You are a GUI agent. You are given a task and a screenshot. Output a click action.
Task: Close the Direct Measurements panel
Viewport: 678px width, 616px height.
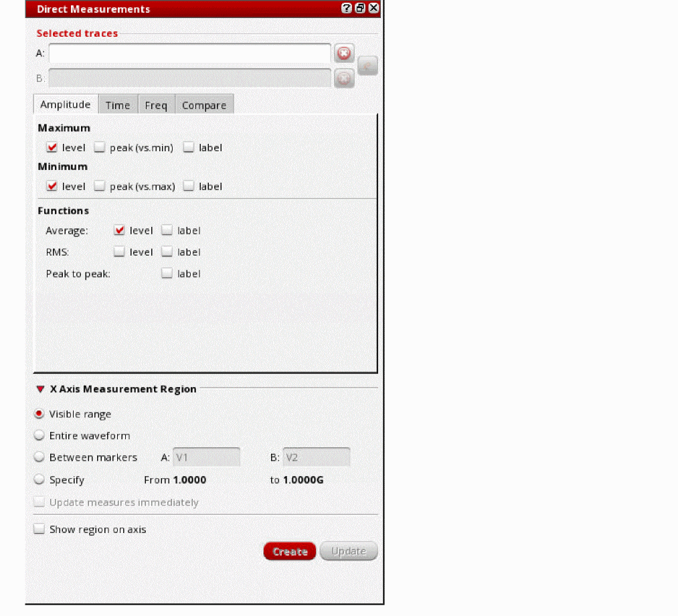point(373,8)
